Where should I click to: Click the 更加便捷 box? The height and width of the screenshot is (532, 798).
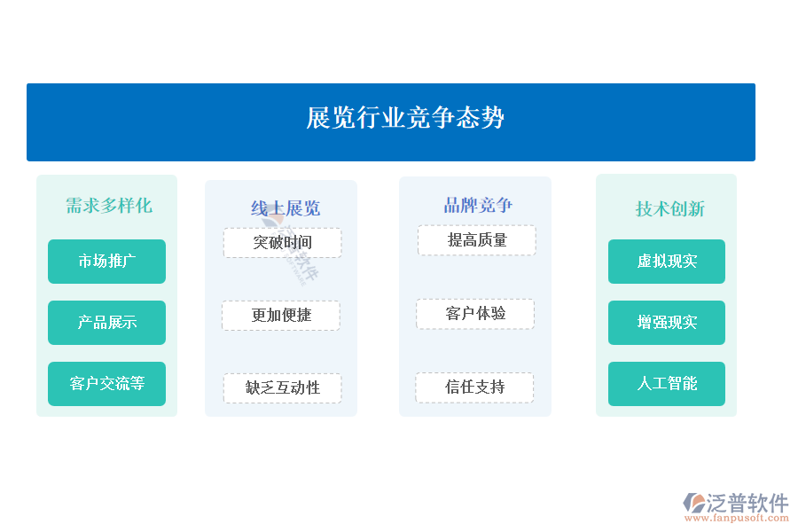[281, 316]
